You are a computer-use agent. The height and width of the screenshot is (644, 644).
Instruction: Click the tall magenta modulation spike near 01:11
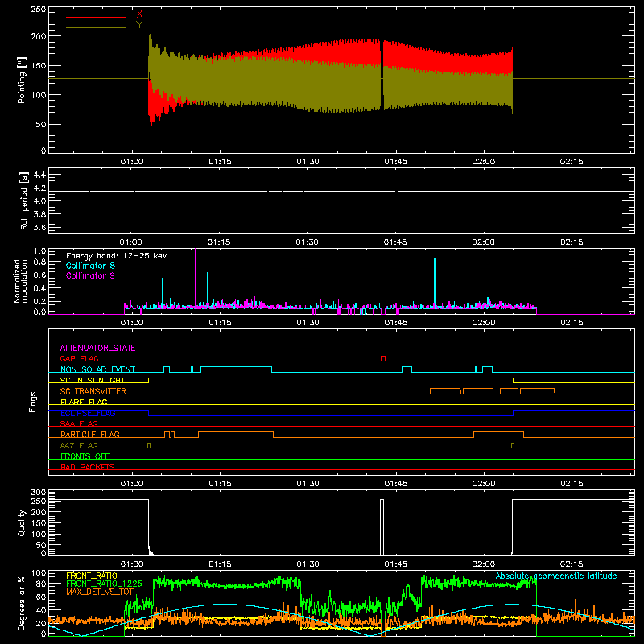(196, 279)
